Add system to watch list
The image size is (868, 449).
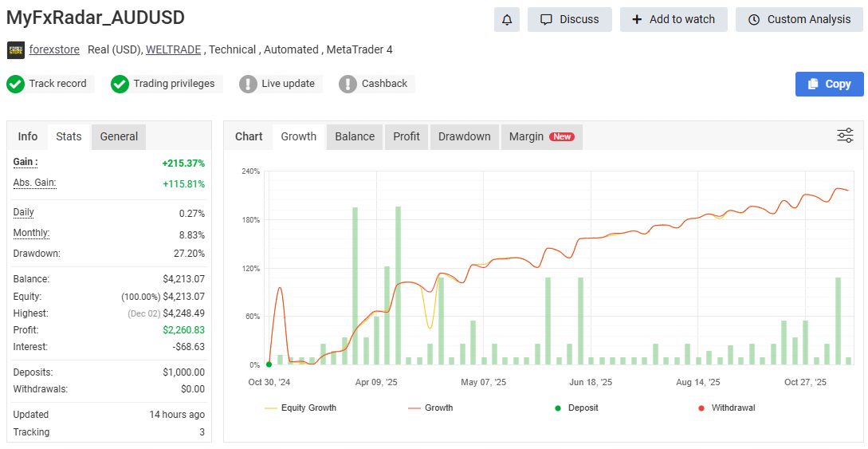[674, 20]
